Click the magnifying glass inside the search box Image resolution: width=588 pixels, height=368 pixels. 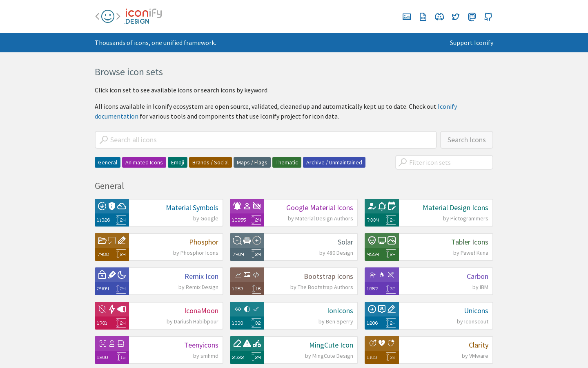pyautogui.click(x=103, y=139)
